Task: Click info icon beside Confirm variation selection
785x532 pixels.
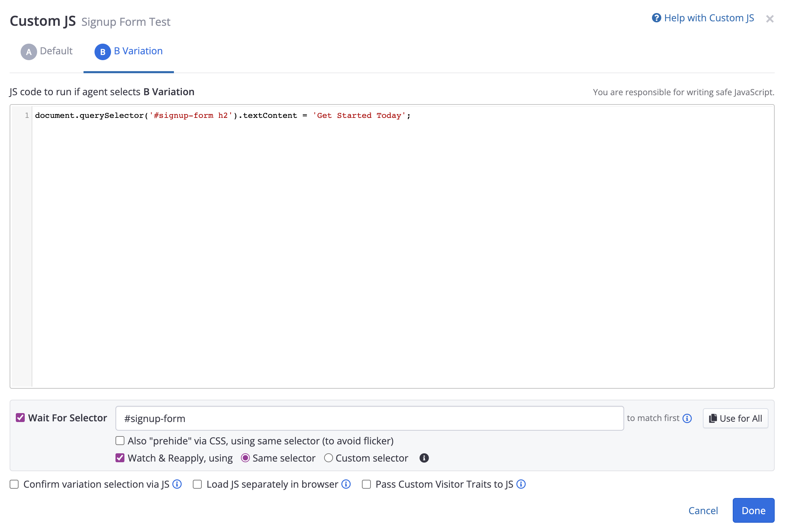Action: [177, 484]
